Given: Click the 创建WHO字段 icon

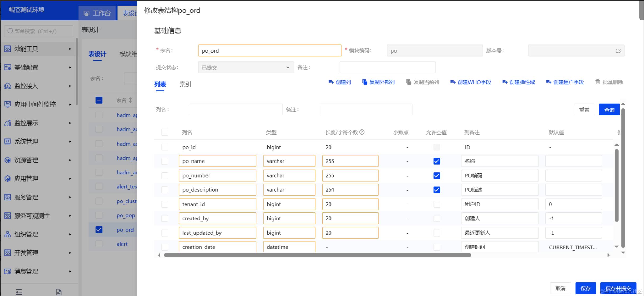Looking at the screenshot, I should (453, 82).
